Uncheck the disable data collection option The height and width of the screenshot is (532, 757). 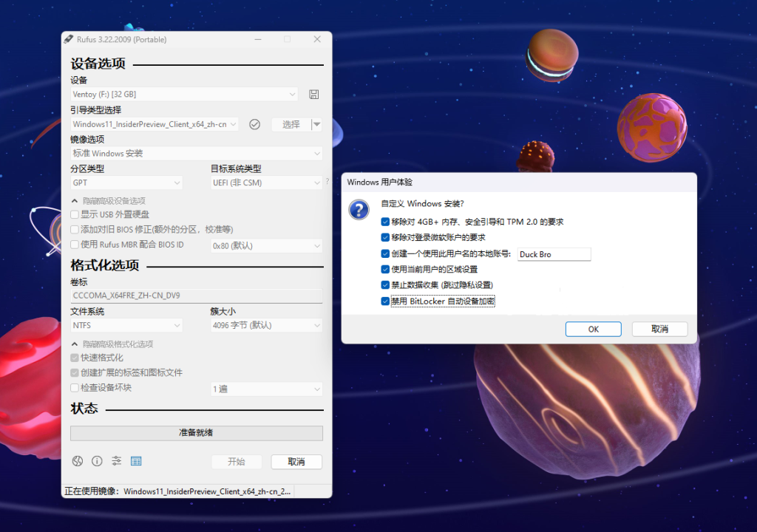[385, 285]
